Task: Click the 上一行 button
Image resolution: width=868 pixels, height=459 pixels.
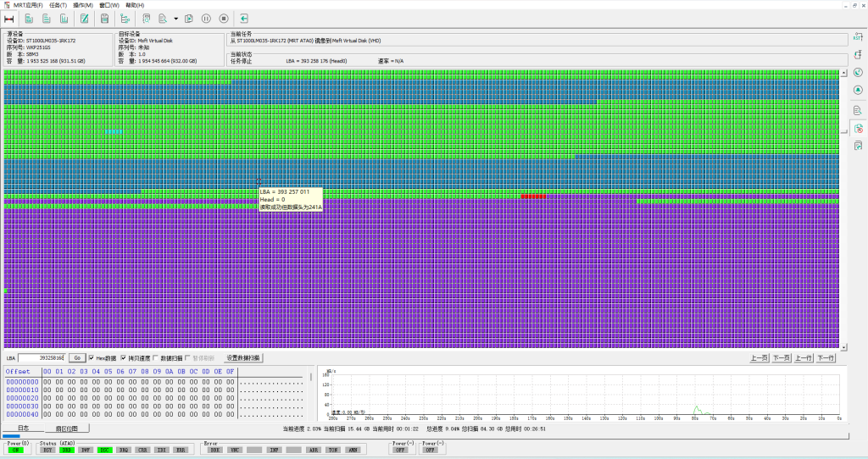Action: click(804, 357)
